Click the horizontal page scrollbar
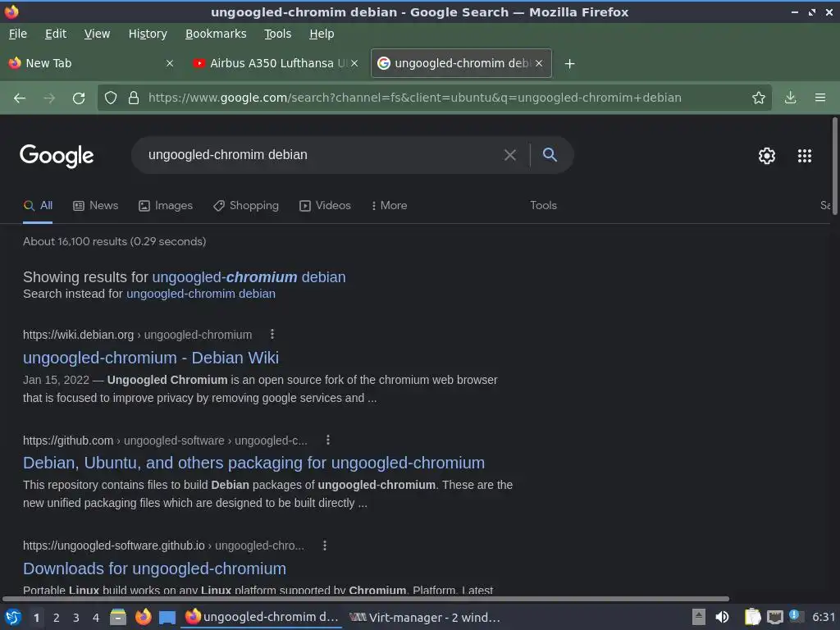This screenshot has width=840, height=630. click(366, 598)
